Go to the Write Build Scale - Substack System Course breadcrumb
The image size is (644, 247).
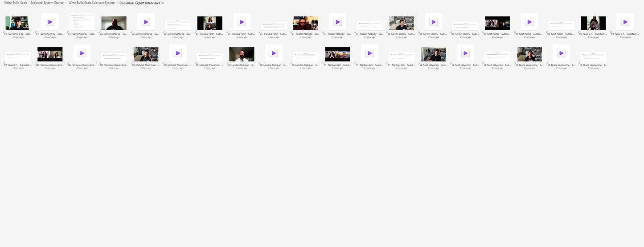(34, 3)
